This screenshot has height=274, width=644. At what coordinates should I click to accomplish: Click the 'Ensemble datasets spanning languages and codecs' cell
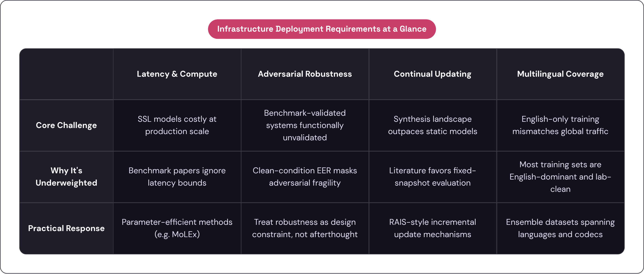[x=560, y=228]
